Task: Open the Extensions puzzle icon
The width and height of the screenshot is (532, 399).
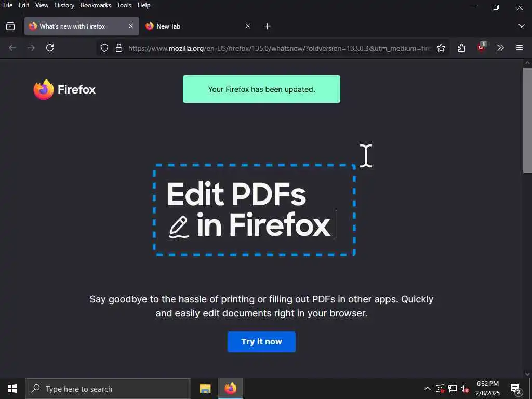Action: [x=461, y=48]
